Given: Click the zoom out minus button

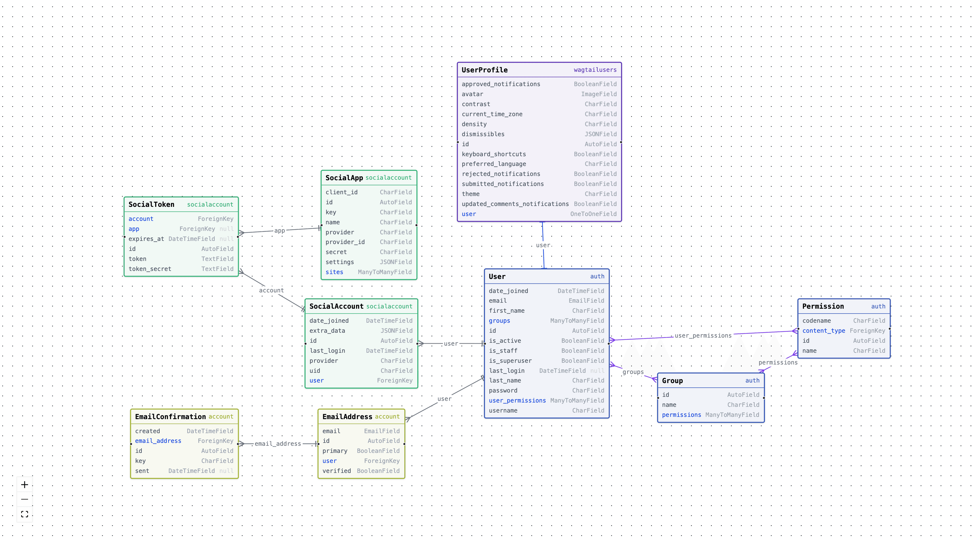Looking at the screenshot, I should point(25,499).
